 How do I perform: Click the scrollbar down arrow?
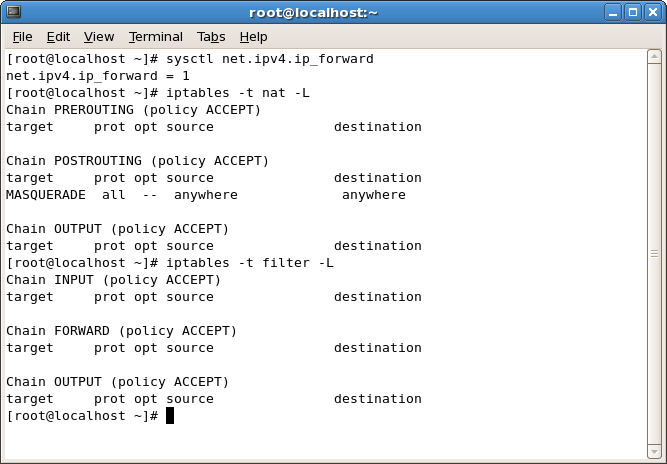(654, 451)
